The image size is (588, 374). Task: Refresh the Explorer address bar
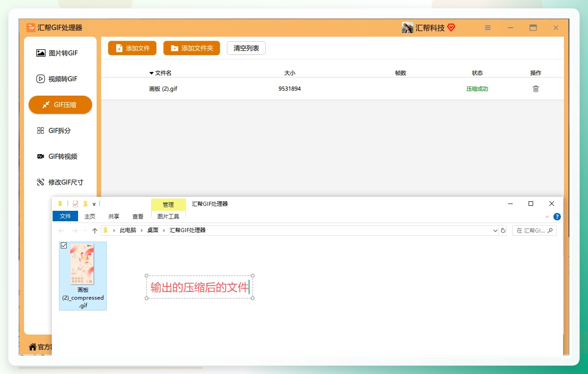pyautogui.click(x=503, y=230)
